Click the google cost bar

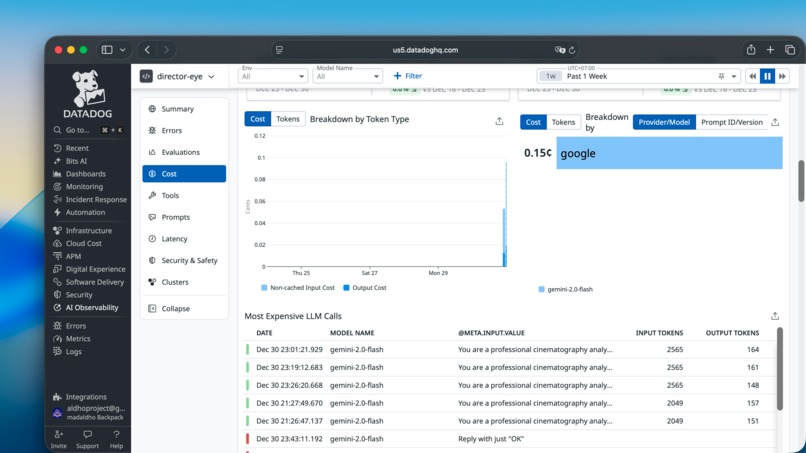pyautogui.click(x=669, y=153)
